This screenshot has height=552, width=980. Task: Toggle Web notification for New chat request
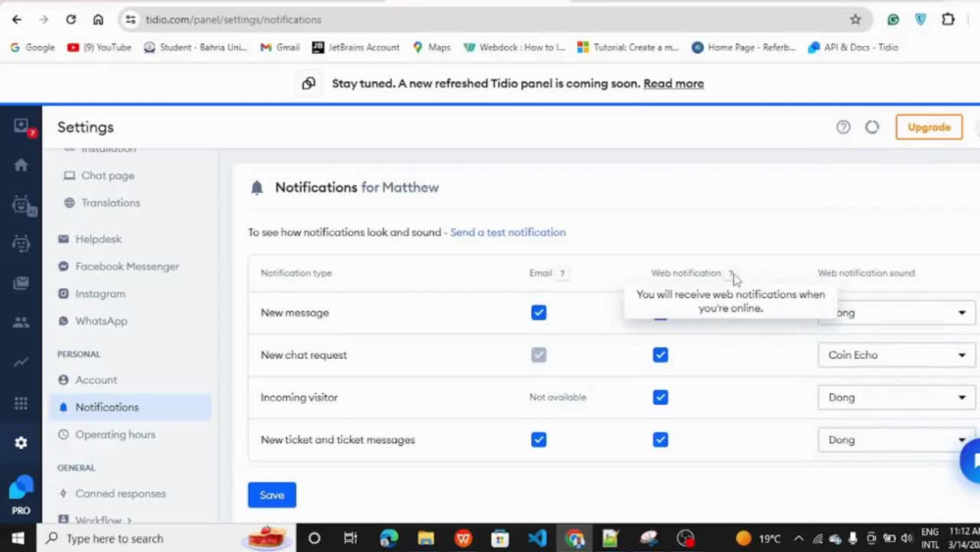pos(661,355)
